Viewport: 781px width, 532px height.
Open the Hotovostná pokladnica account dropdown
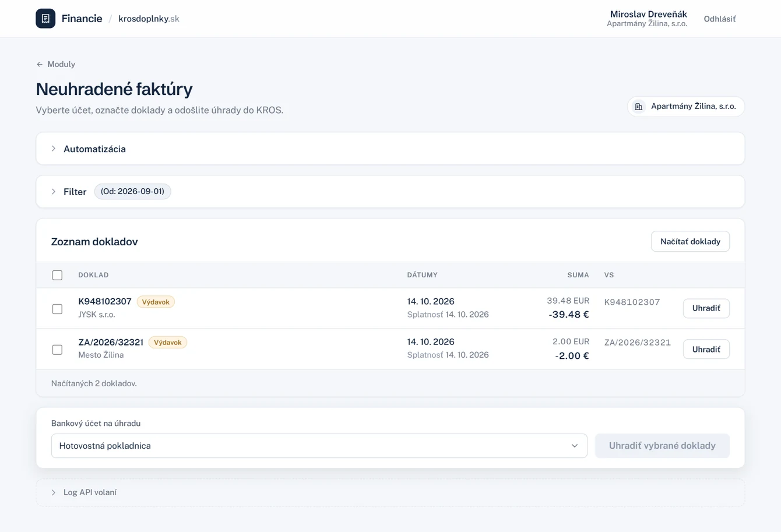(x=319, y=446)
